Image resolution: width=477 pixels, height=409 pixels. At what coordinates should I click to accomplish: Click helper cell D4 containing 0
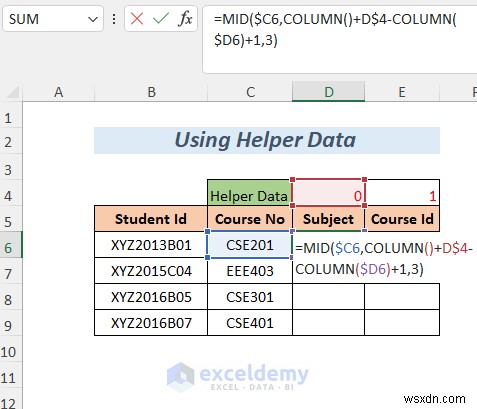click(328, 193)
